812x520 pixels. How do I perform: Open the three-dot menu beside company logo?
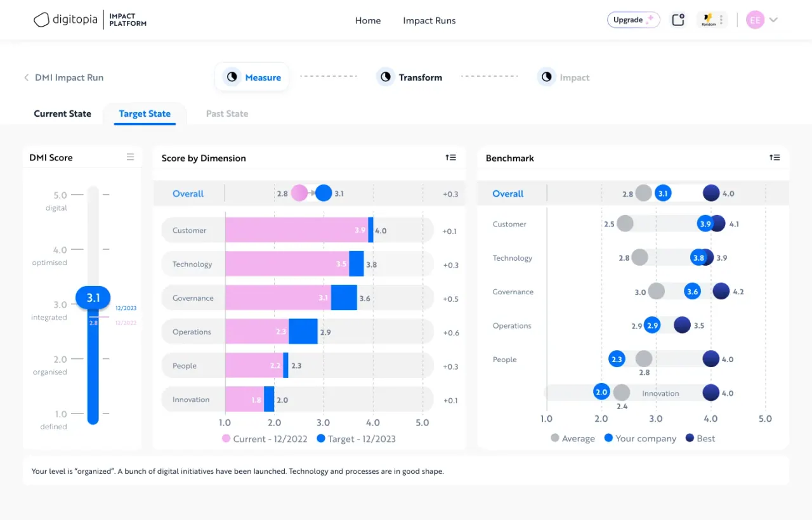point(721,20)
